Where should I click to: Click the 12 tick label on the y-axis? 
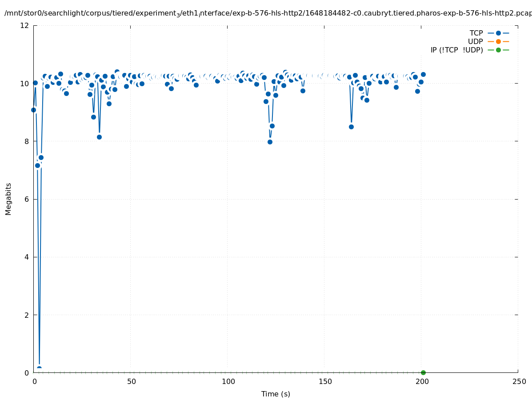(x=25, y=25)
